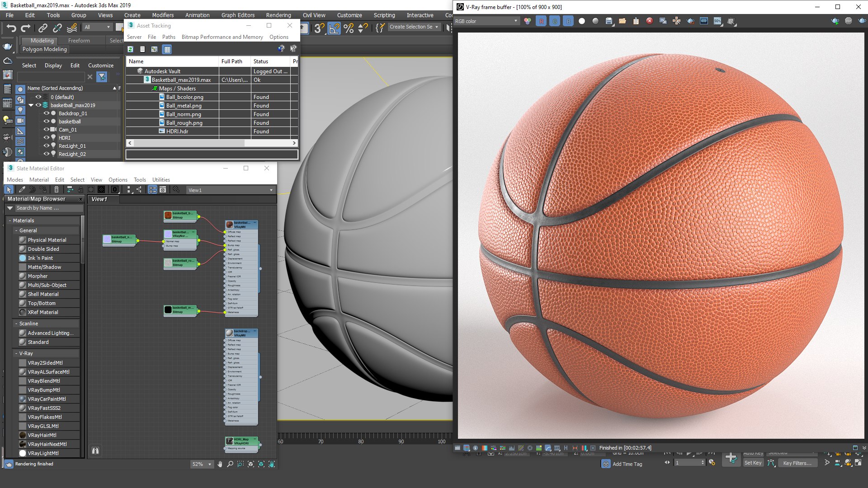Click Pan hand tool in Slate navigation bar
Screen dimensions: 868x488
click(220, 464)
